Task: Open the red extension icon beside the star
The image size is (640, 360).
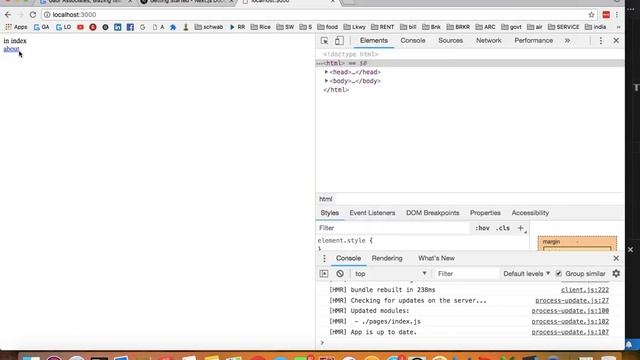Action: (606, 15)
